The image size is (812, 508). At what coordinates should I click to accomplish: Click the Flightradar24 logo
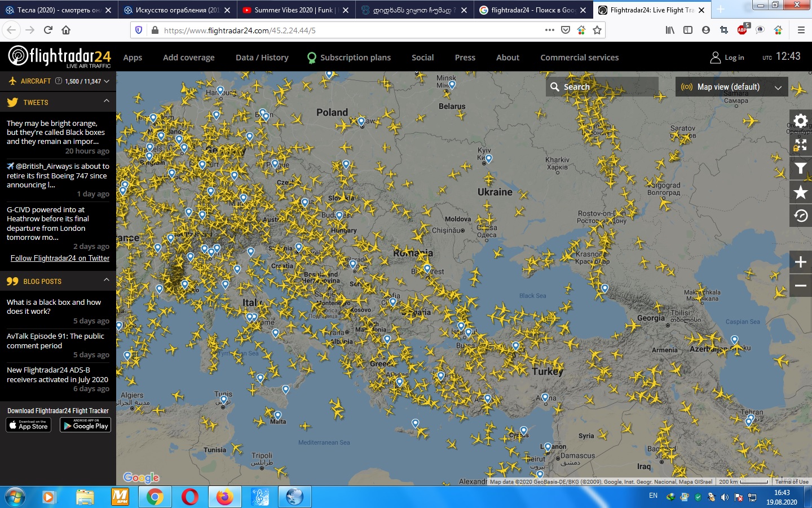pyautogui.click(x=60, y=56)
